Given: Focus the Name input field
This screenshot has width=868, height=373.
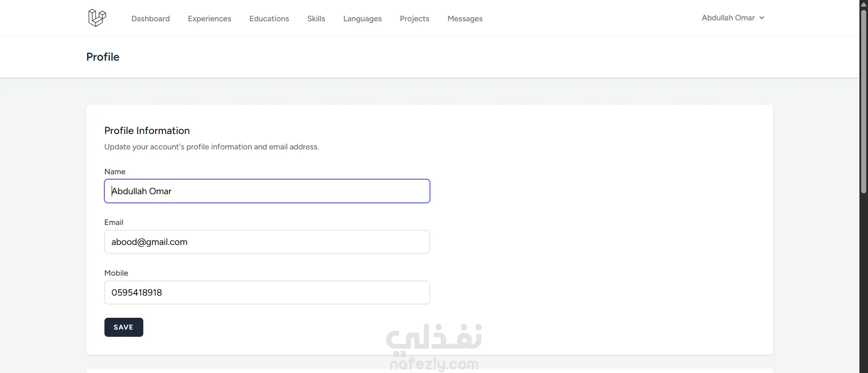Looking at the screenshot, I should click(x=267, y=191).
